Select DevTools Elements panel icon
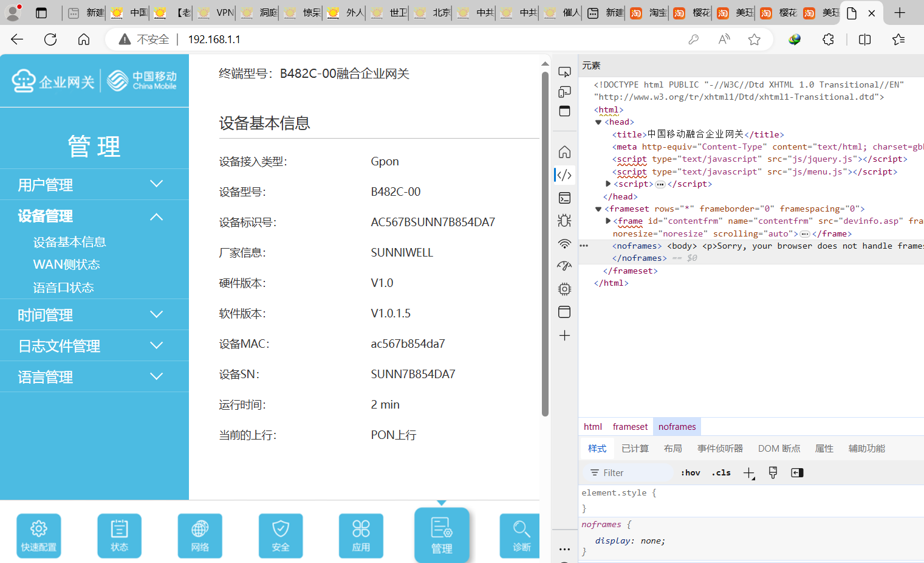Image resolution: width=924 pixels, height=563 pixels. [564, 175]
